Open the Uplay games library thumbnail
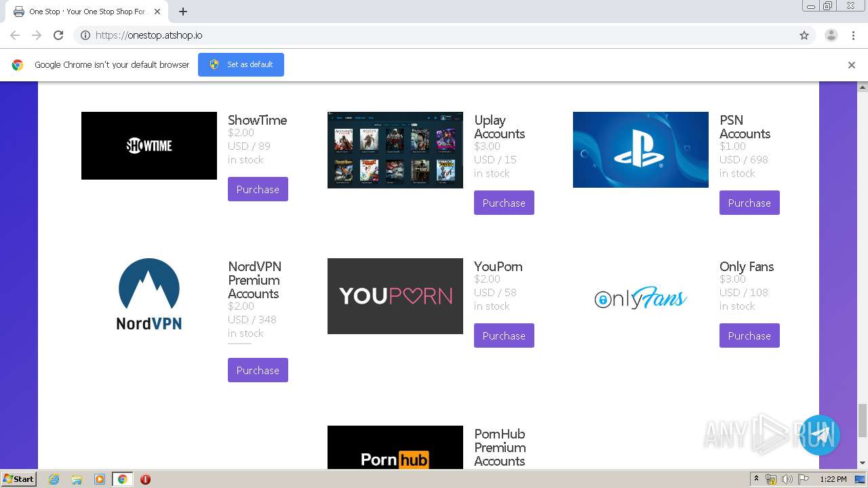Viewport: 868px width, 488px height. (x=395, y=150)
